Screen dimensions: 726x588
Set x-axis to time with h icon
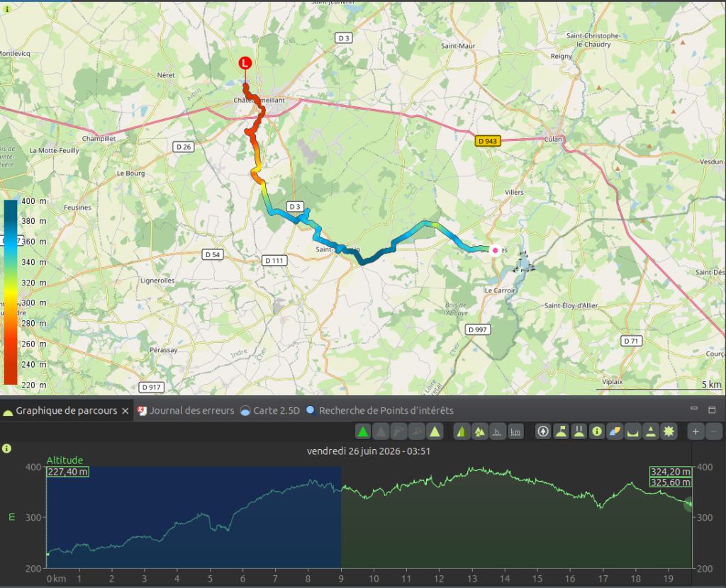497,431
